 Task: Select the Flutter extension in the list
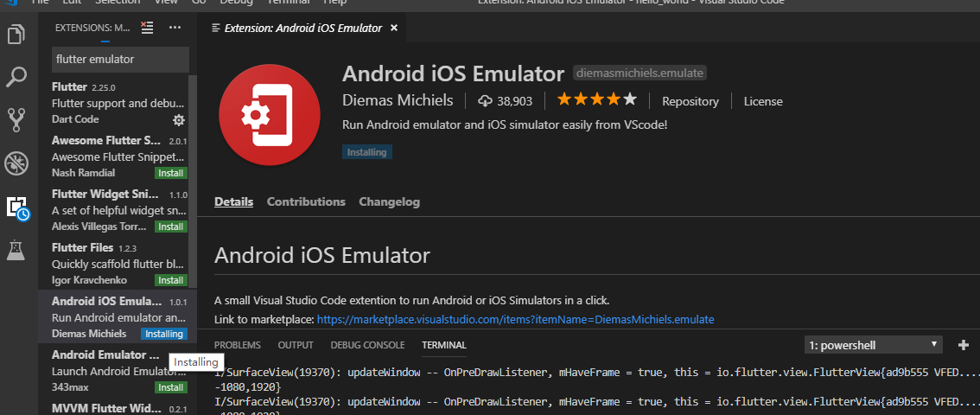[118, 103]
